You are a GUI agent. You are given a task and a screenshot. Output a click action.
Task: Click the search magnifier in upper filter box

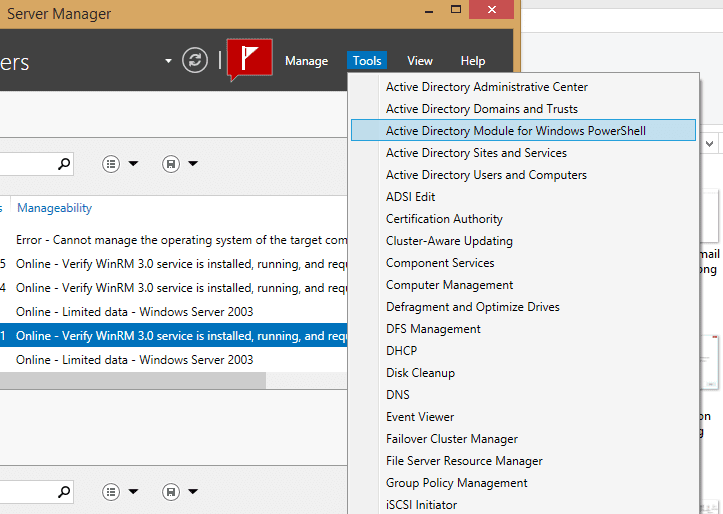click(x=64, y=164)
